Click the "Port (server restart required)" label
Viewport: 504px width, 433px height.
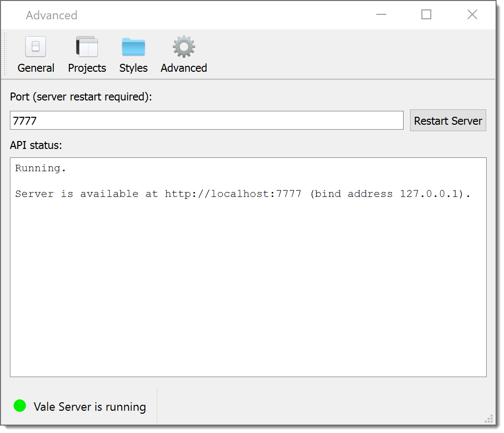[x=81, y=96]
